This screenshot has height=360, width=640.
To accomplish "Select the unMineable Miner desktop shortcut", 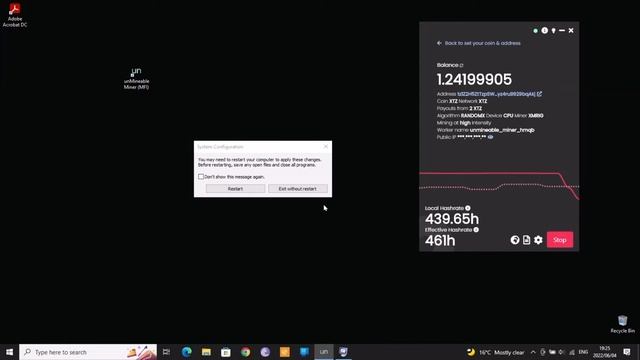I will coord(136,78).
